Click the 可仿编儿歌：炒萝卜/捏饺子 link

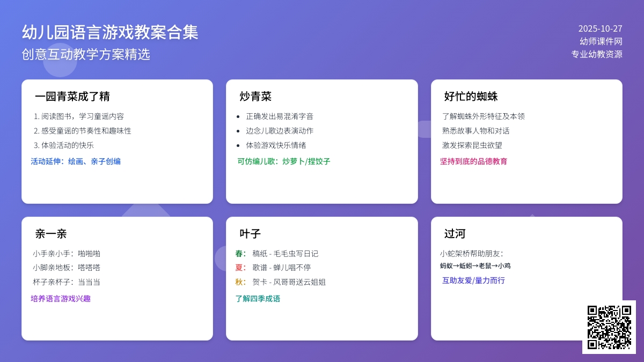284,161
